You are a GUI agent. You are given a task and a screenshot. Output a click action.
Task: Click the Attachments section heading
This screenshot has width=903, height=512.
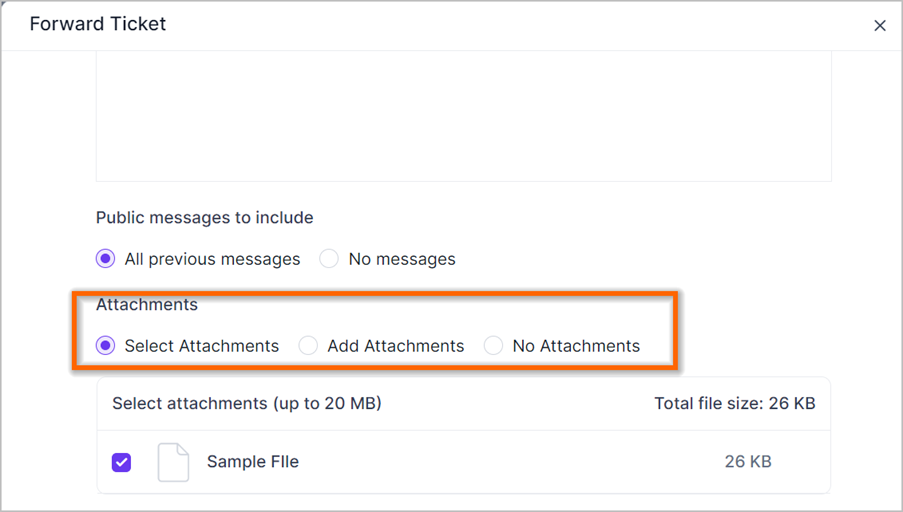click(x=147, y=305)
